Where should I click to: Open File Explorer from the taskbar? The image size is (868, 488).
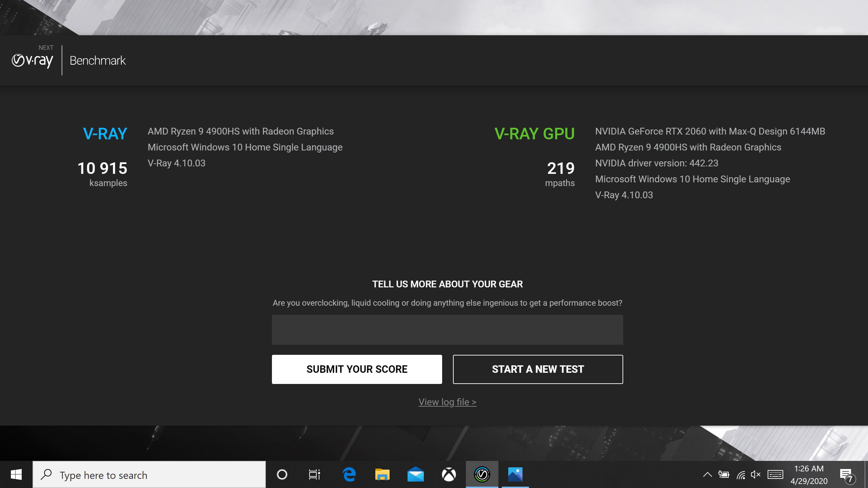click(382, 474)
